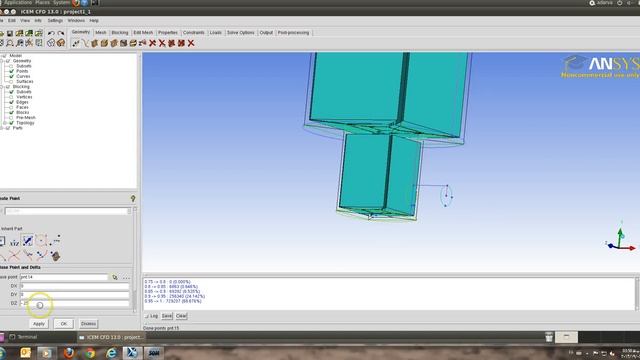Click the Apply button

(39, 324)
